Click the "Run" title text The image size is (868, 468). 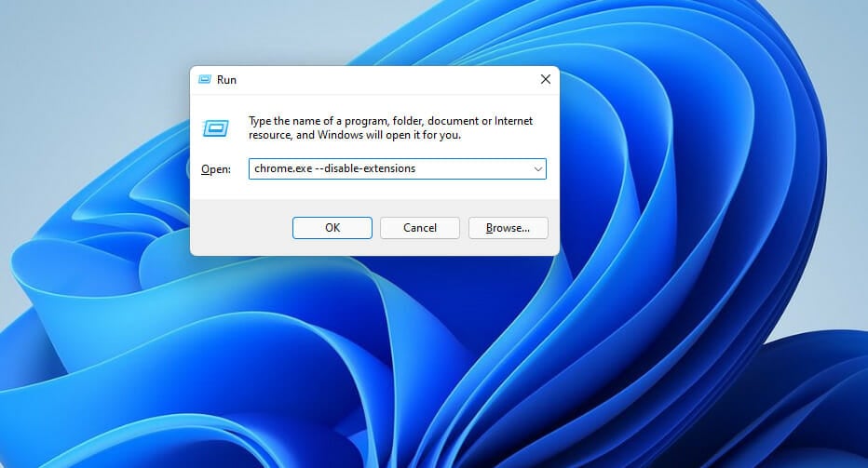[x=226, y=80]
